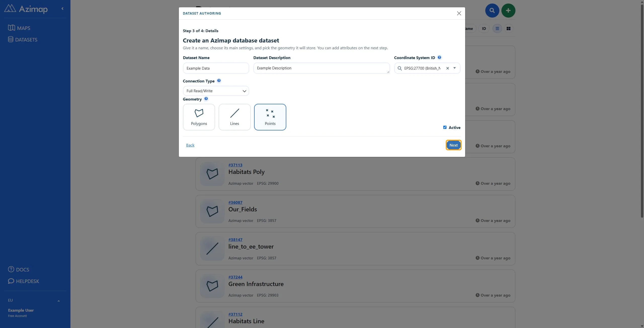Click the Habitats Poly title

(x=246, y=172)
